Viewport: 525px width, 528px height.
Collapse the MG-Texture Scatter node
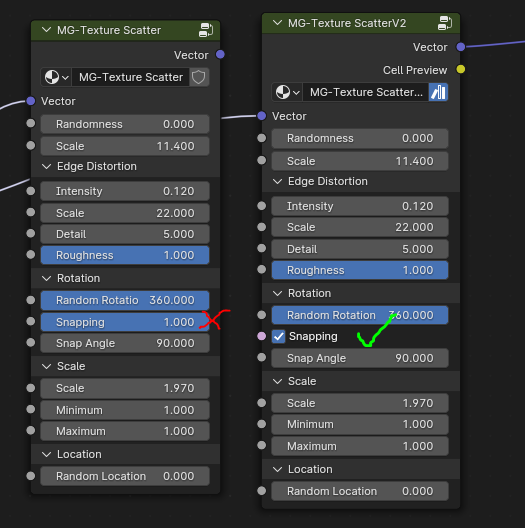pos(46,30)
